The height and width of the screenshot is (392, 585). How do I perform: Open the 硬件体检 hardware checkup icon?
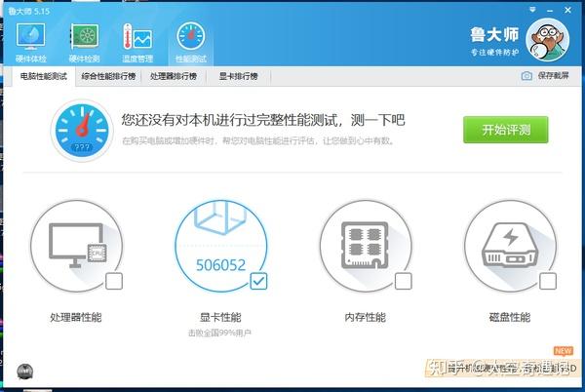click(30, 43)
